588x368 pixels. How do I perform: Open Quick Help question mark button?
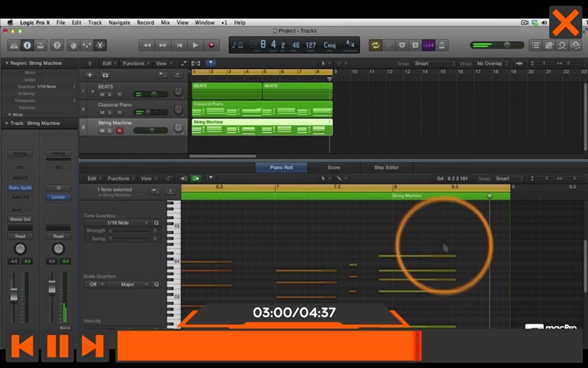point(57,46)
